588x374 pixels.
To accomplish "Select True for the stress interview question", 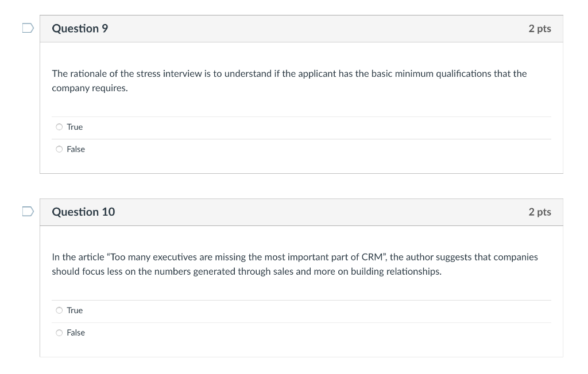I will tap(59, 127).
